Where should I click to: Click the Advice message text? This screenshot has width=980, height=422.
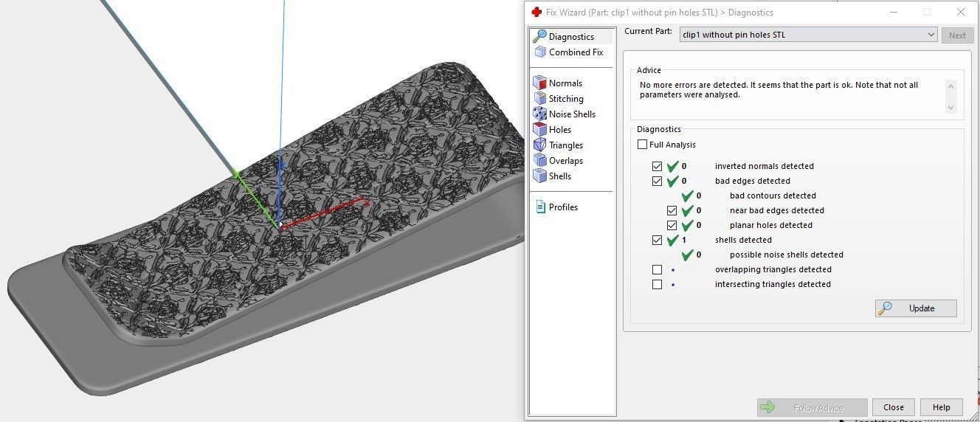(x=779, y=90)
